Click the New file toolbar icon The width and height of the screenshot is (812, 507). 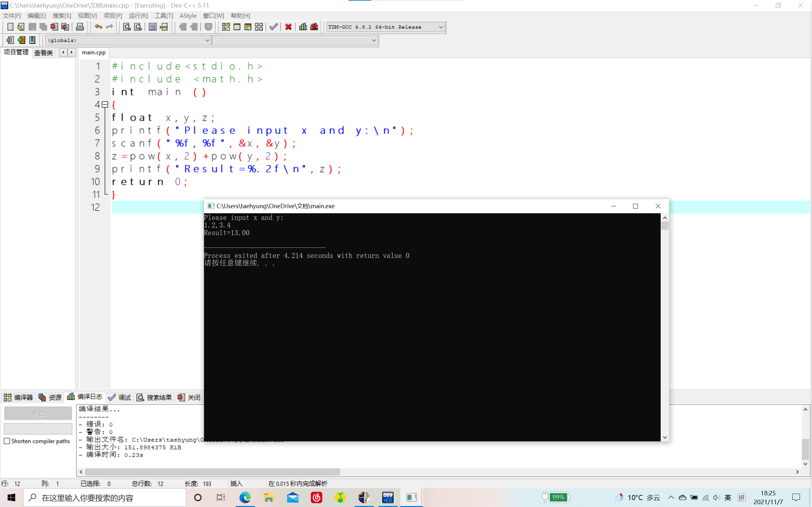tap(10, 27)
